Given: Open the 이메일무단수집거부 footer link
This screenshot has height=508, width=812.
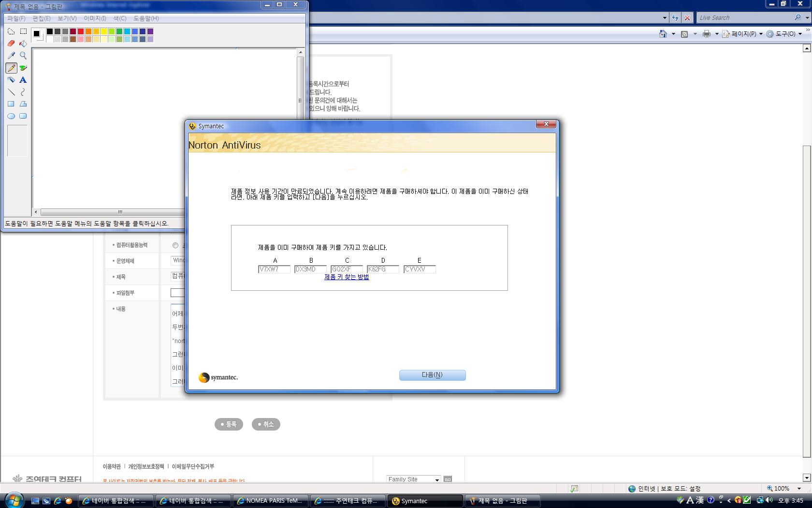Looking at the screenshot, I should 193,466.
